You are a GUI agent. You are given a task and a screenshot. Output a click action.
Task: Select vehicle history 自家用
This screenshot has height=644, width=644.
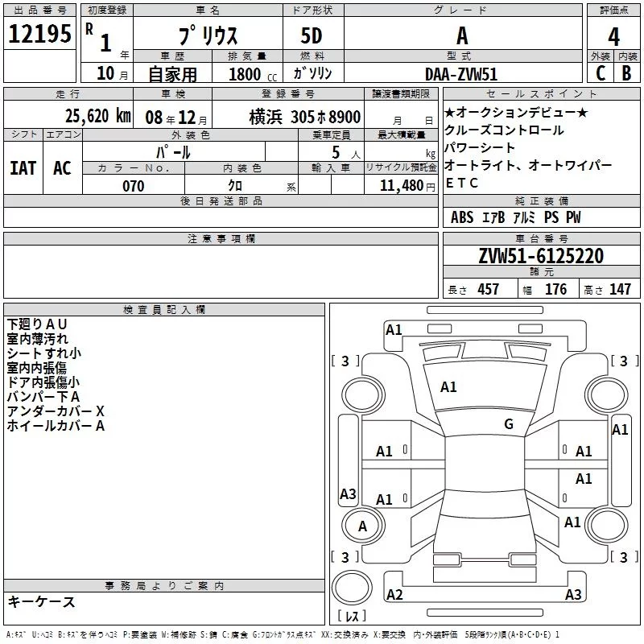(x=172, y=74)
